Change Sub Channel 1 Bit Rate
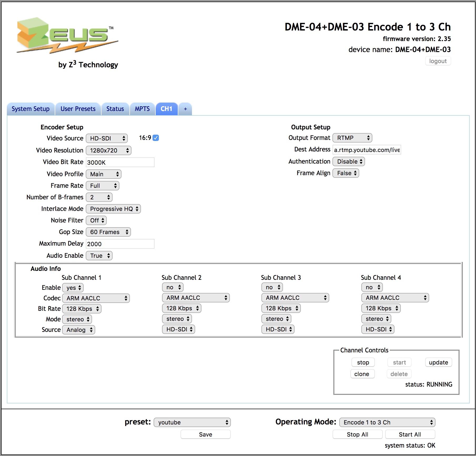The image size is (476, 456). pyautogui.click(x=82, y=309)
